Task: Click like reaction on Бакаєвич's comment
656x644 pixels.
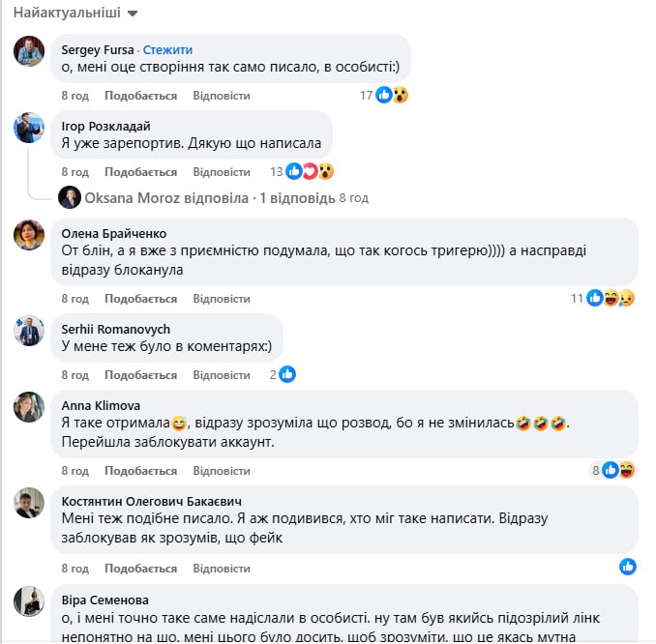Action: pos(628,566)
